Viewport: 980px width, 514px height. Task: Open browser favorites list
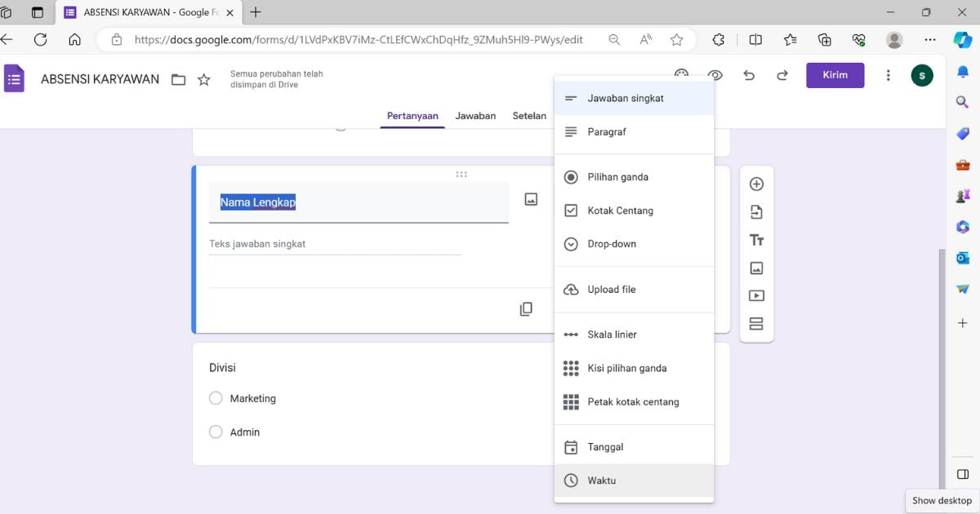790,39
